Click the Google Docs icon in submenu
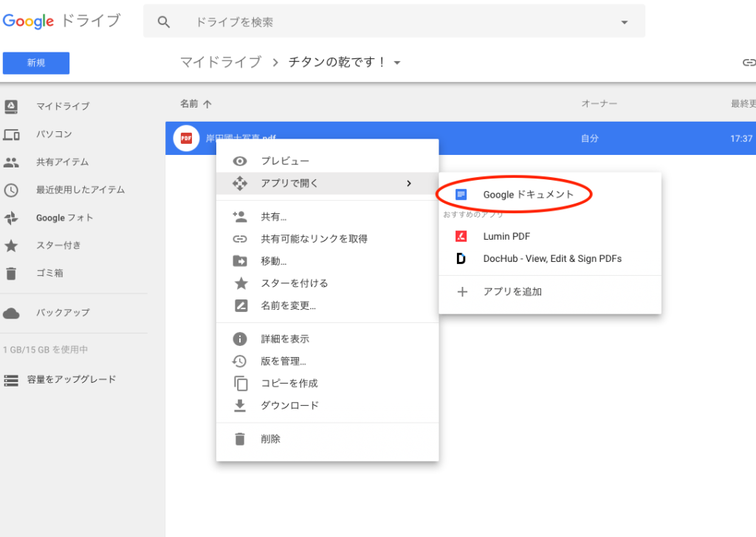 pyautogui.click(x=461, y=195)
